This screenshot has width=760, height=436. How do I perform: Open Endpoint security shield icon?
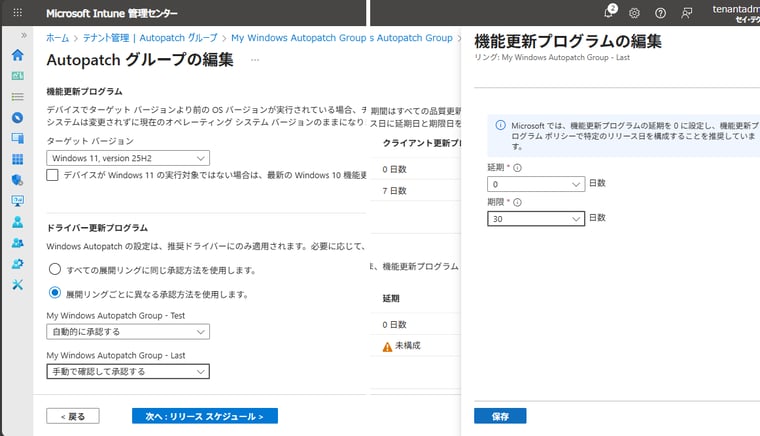click(17, 180)
